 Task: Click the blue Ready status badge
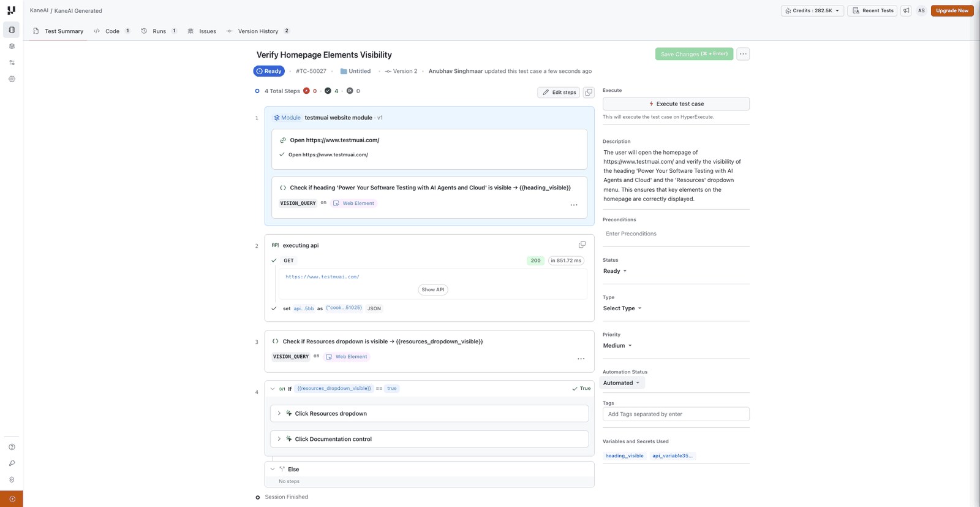tap(269, 71)
